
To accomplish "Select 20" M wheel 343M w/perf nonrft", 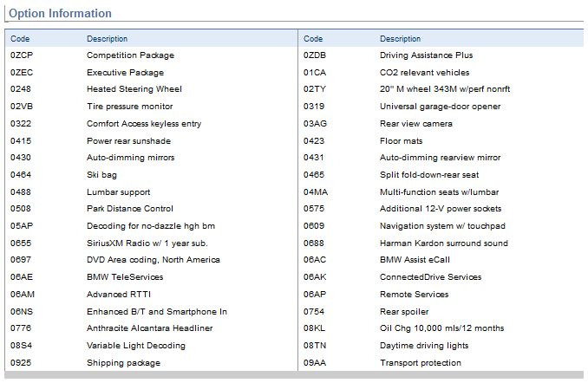I will click(x=445, y=89).
